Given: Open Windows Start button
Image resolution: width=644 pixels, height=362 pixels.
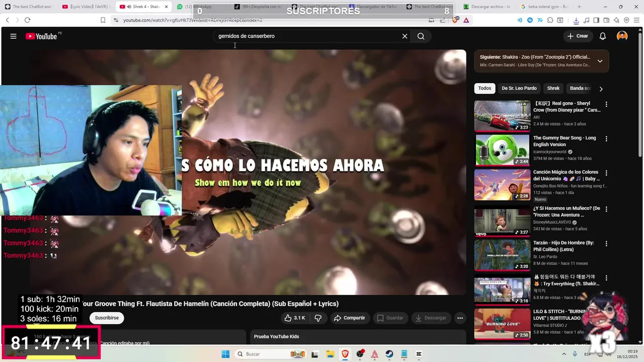Looking at the screenshot, I should (x=225, y=354).
